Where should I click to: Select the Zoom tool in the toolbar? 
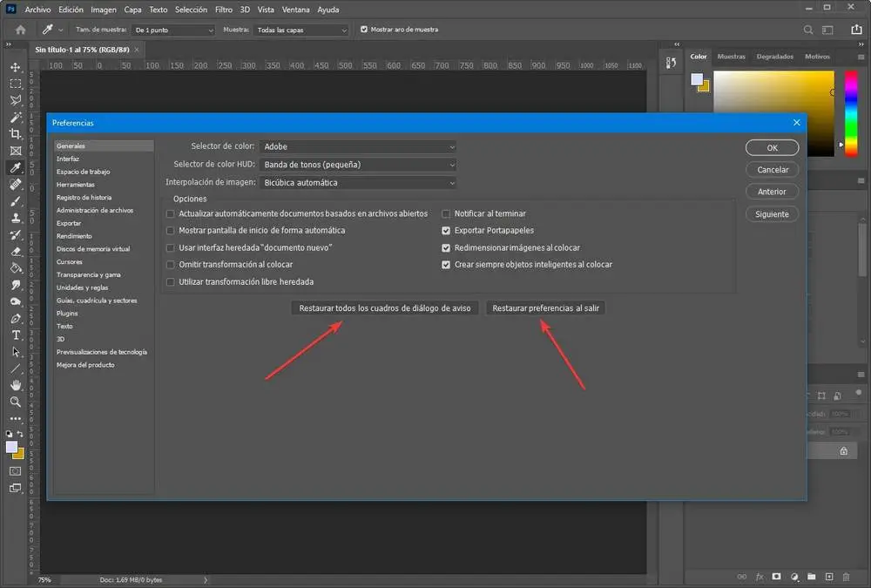coord(16,402)
